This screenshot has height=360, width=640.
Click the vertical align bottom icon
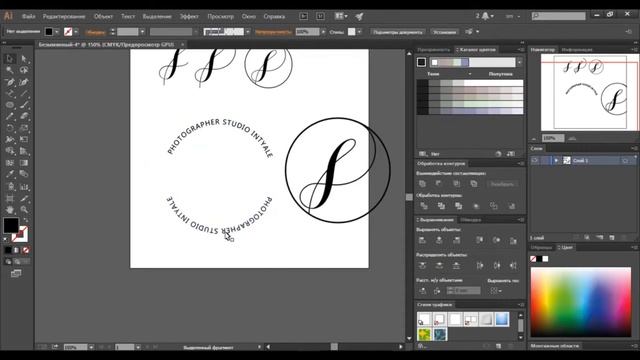coord(513,240)
